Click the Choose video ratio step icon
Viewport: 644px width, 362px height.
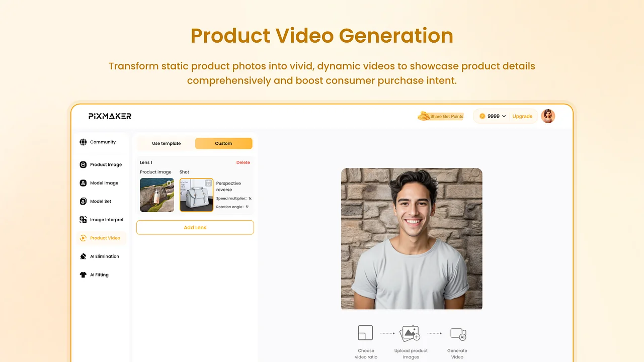pyautogui.click(x=365, y=333)
